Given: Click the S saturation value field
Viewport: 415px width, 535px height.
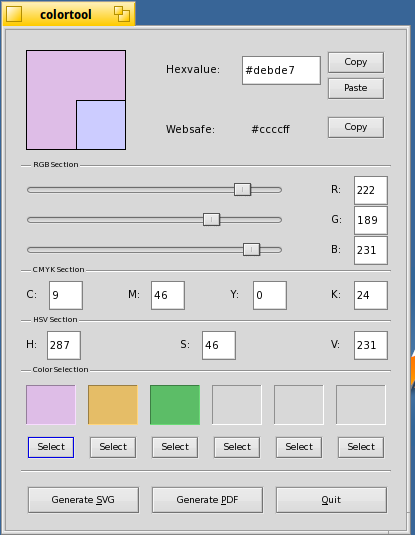Looking at the screenshot, I should 219,345.
